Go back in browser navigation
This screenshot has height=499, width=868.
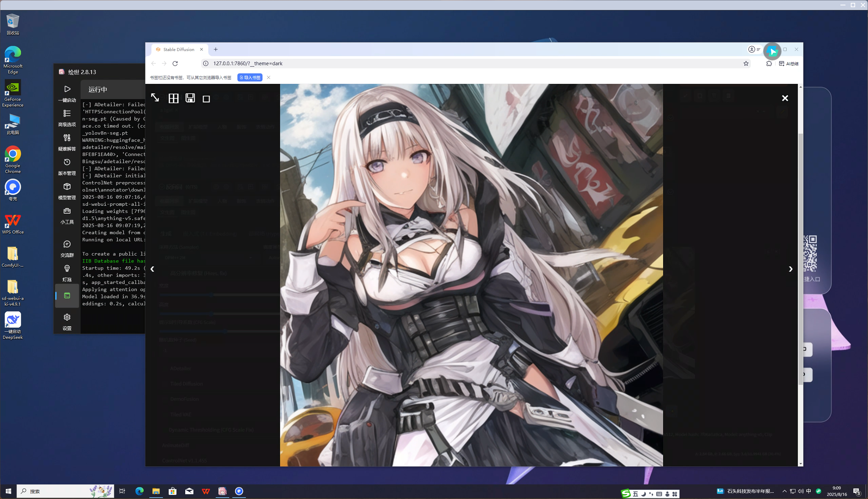coord(153,63)
